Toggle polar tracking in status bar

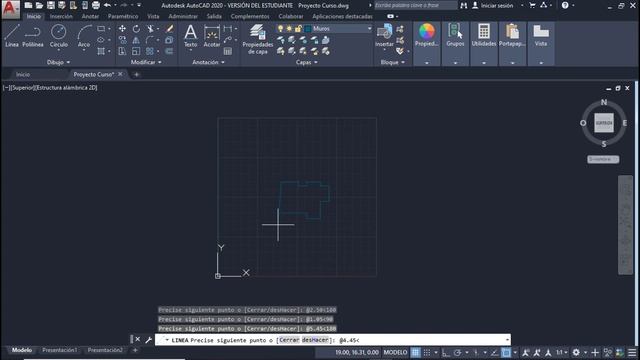pyautogui.click(x=458, y=352)
